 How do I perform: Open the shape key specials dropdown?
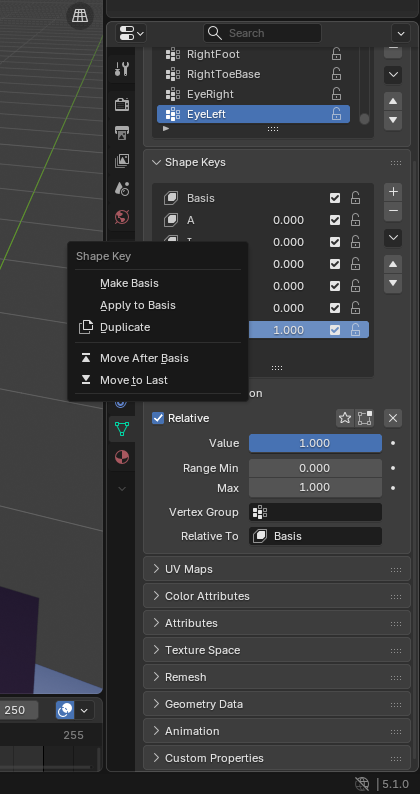[x=393, y=238]
